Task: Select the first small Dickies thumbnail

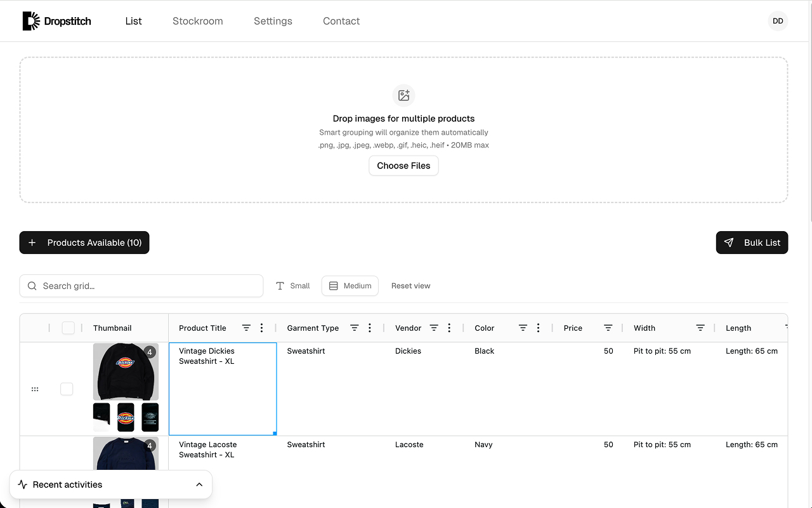Action: [x=101, y=417]
